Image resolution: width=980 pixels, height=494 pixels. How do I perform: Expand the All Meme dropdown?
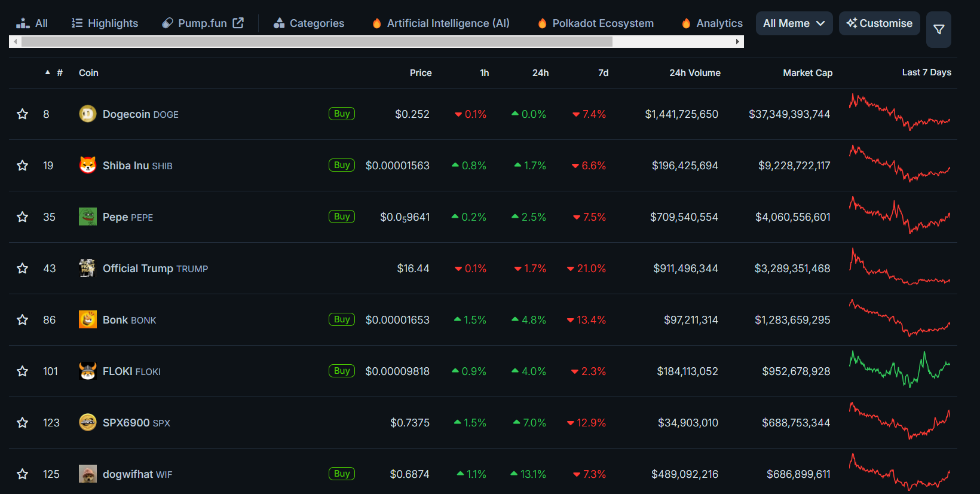(794, 23)
